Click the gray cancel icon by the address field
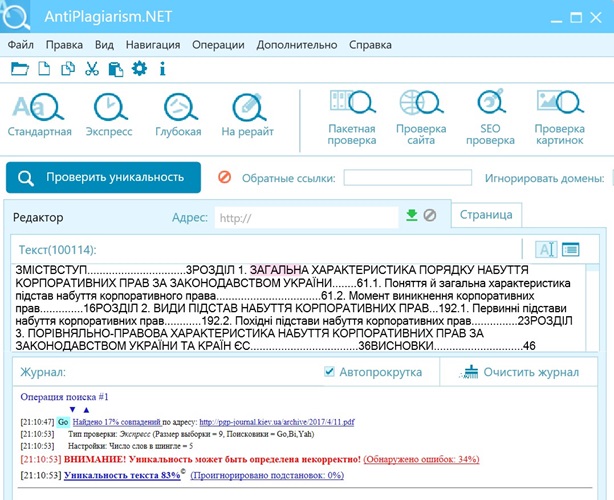 pos(430,215)
